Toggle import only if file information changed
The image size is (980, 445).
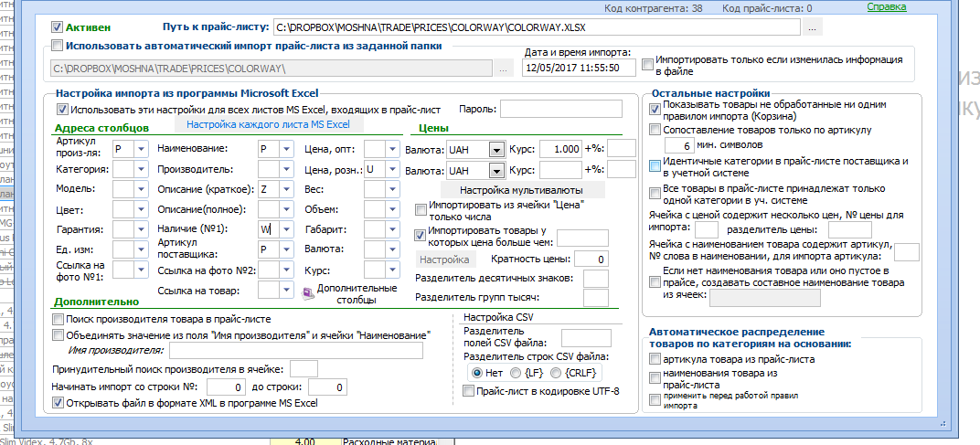tap(647, 64)
